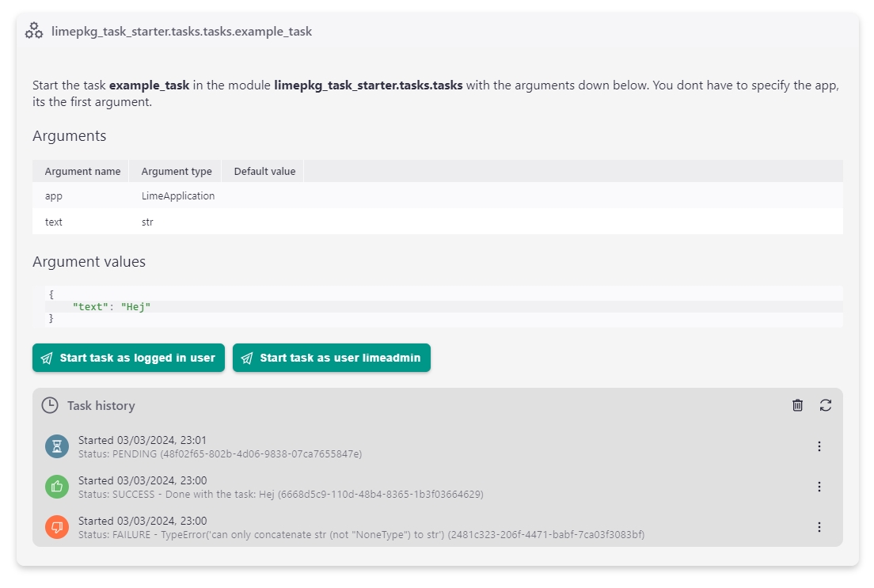The height and width of the screenshot is (588, 874).
Task: Click the module icon beside the task title
Action: (x=34, y=32)
